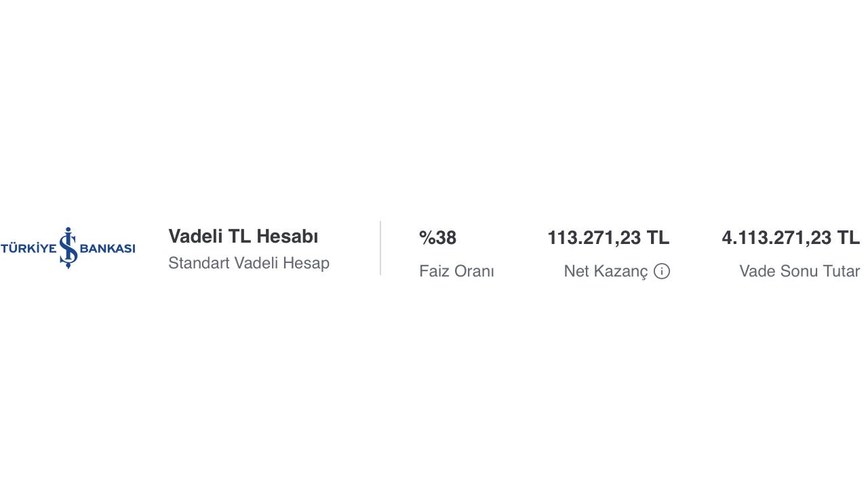
Task: Select the Standart Vadeli Hesap subtitle
Action: (x=249, y=263)
